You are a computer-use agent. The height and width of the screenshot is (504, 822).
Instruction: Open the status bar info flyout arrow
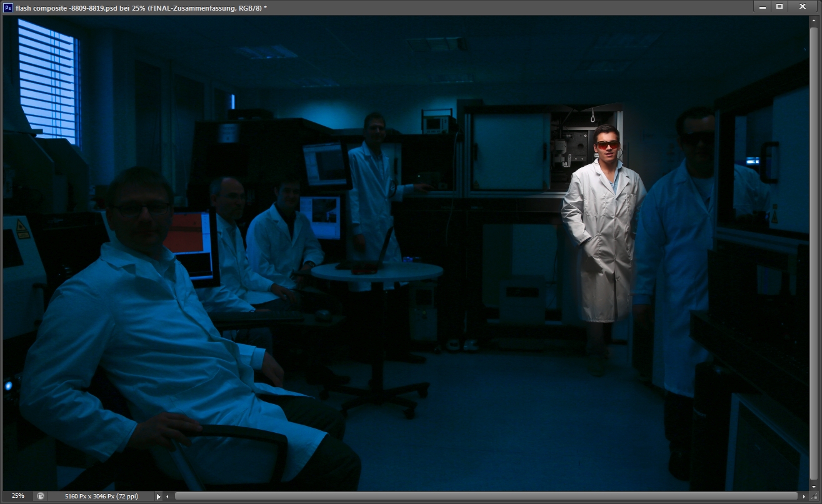pos(158,497)
